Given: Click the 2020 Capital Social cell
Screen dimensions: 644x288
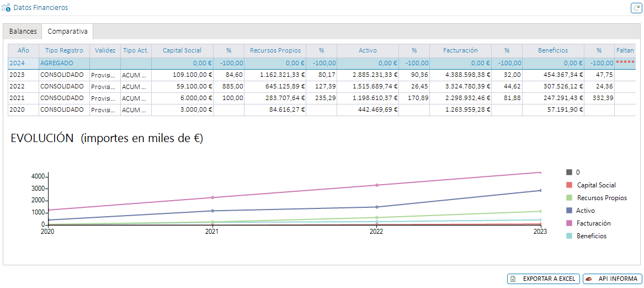Looking at the screenshot, I should pyautogui.click(x=182, y=109).
